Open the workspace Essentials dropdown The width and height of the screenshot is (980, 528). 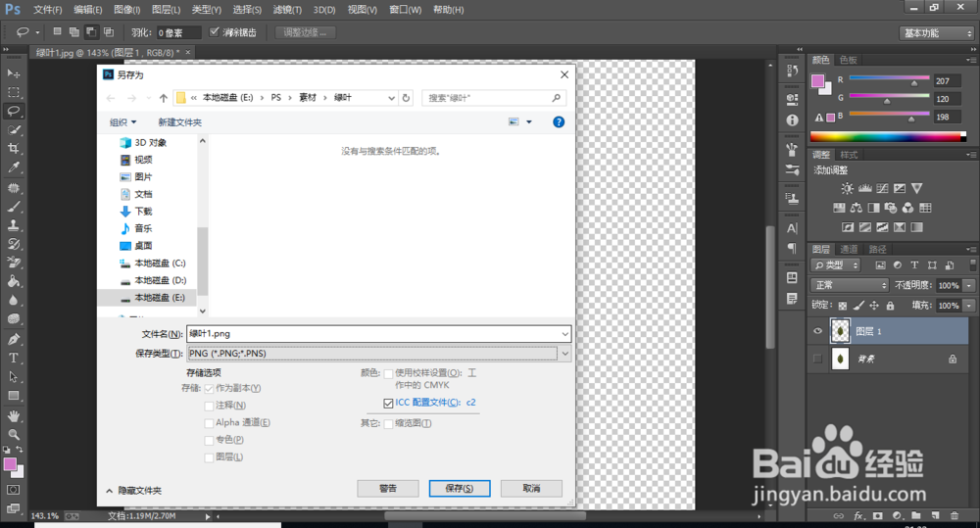(937, 33)
